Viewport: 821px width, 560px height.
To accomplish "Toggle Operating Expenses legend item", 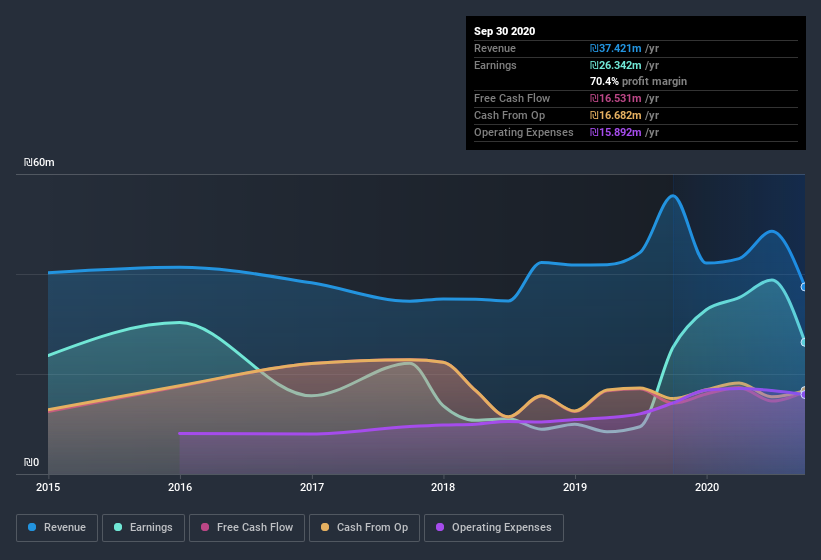I will pos(494,528).
